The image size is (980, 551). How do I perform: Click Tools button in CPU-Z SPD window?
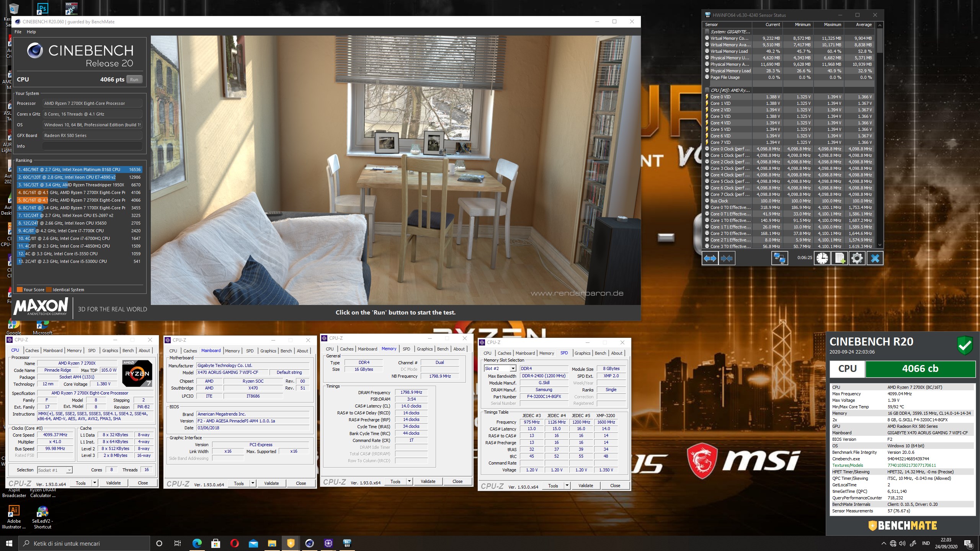553,486
